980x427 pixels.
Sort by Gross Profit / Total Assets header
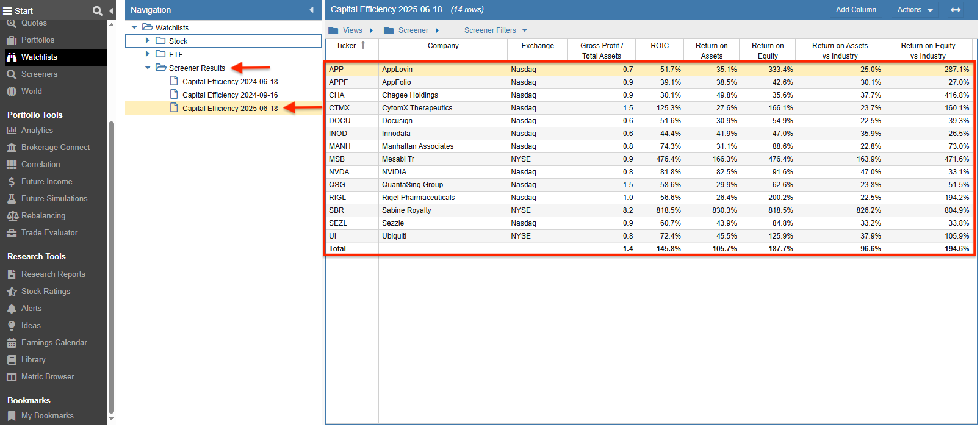click(602, 51)
